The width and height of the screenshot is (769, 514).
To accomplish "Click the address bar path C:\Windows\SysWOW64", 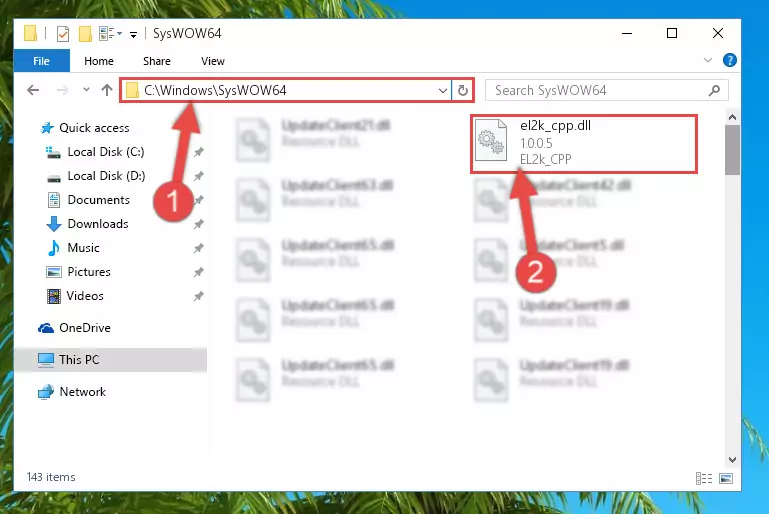I will (x=215, y=90).
